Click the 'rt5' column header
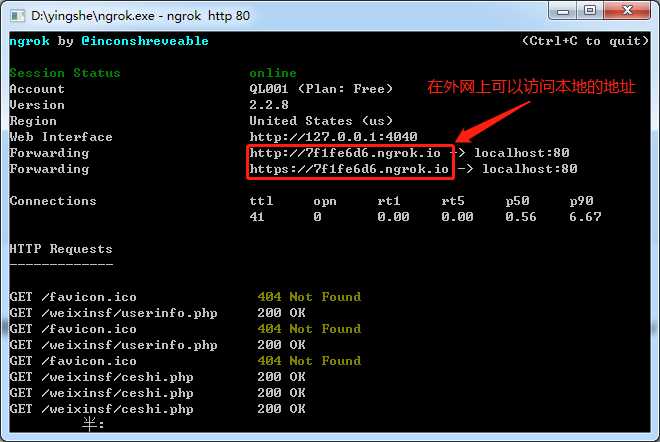Screen dimensions: 660x442 click(x=453, y=201)
